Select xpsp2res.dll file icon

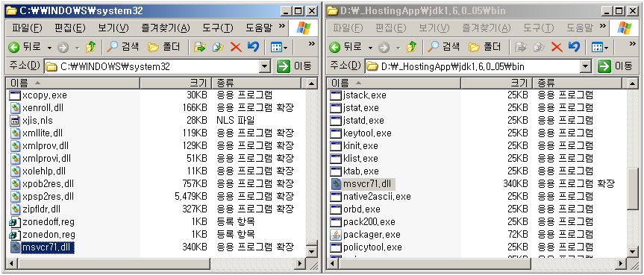click(x=15, y=197)
